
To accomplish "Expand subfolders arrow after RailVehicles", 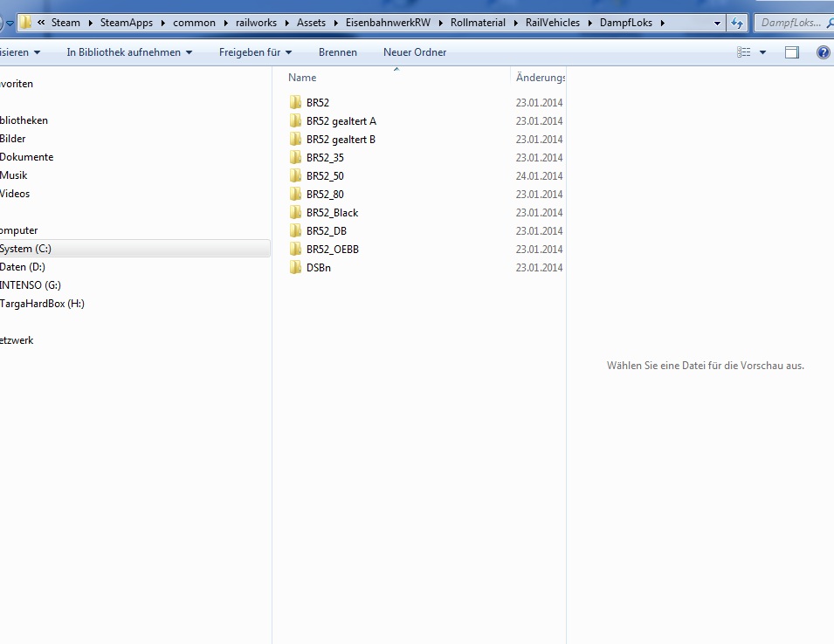I will click(x=589, y=23).
